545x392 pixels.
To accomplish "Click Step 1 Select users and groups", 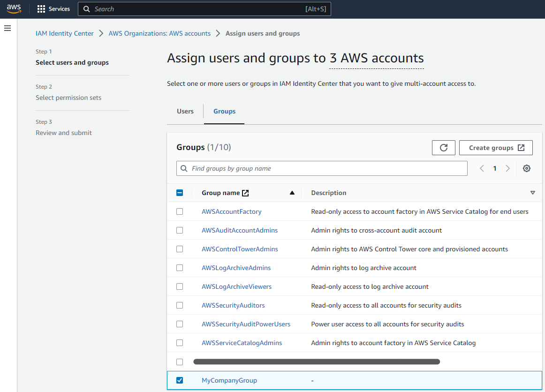I will (x=72, y=62).
